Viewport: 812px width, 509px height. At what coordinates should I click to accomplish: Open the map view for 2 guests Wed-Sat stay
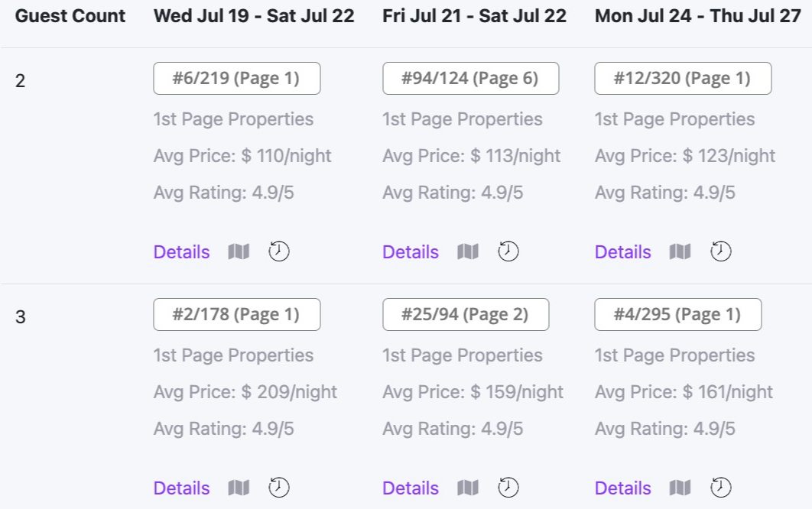click(x=239, y=251)
